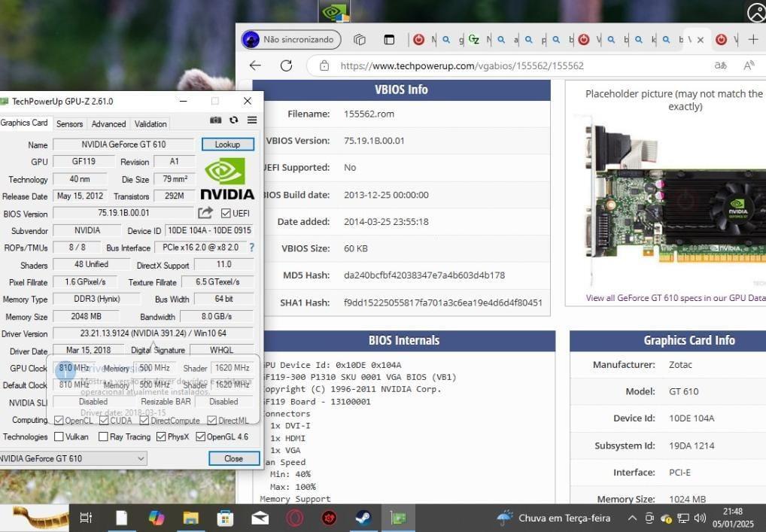The height and width of the screenshot is (532, 766).
Task: Click the MD5 hash value on webpage
Action: click(x=424, y=275)
